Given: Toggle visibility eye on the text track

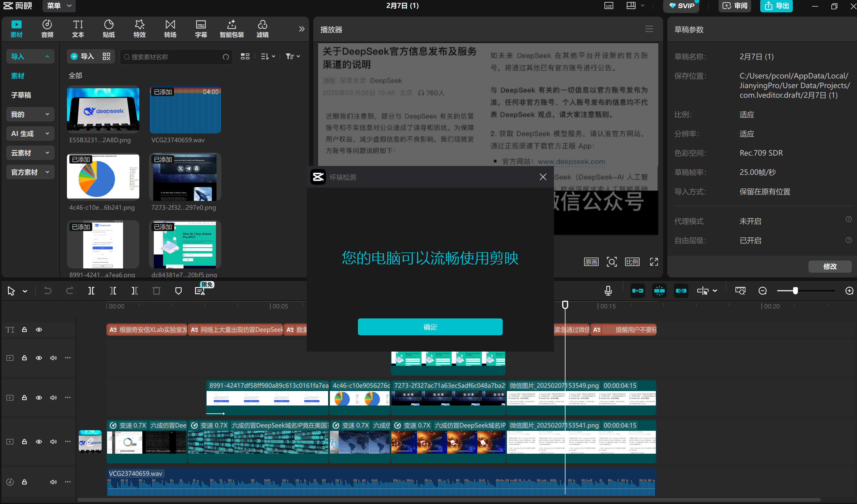Looking at the screenshot, I should click(39, 330).
